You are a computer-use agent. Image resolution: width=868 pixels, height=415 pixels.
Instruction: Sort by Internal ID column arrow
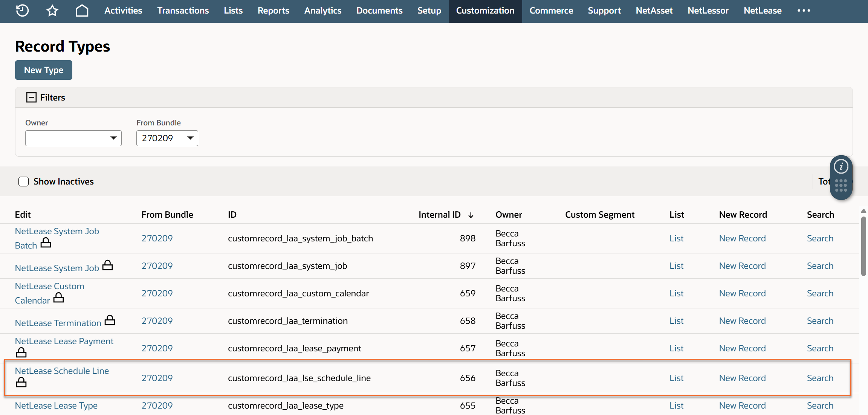[471, 215]
